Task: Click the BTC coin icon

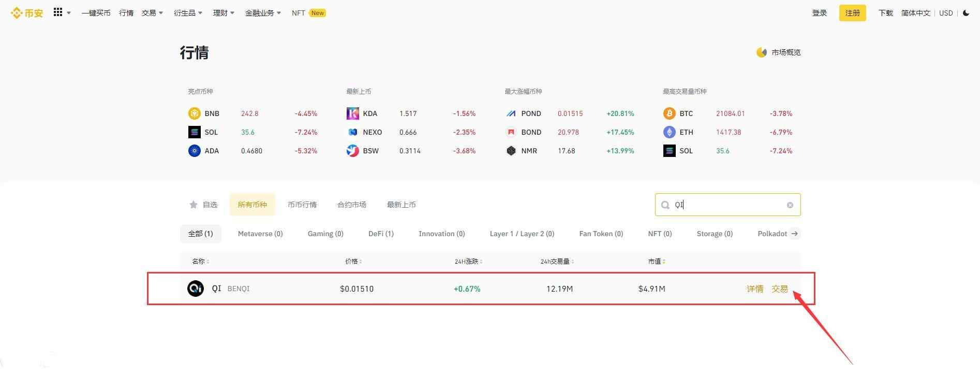Action: 670,113
